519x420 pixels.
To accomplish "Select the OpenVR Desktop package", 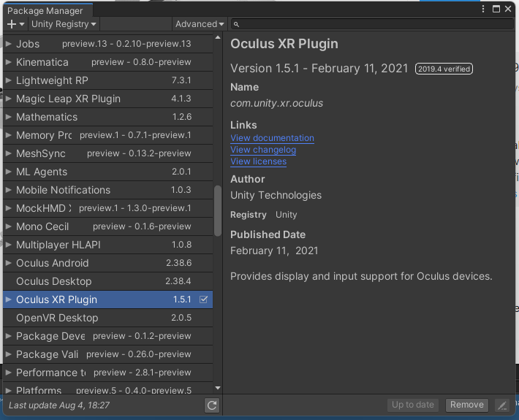I will [107, 318].
